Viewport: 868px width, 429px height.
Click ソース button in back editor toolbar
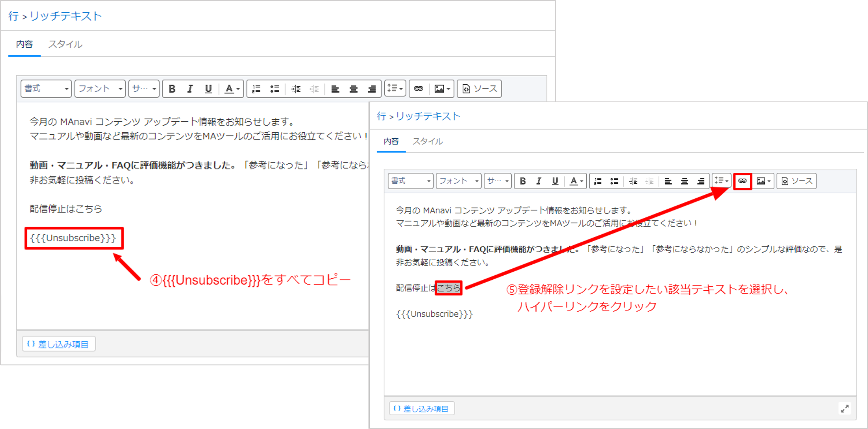tap(479, 89)
